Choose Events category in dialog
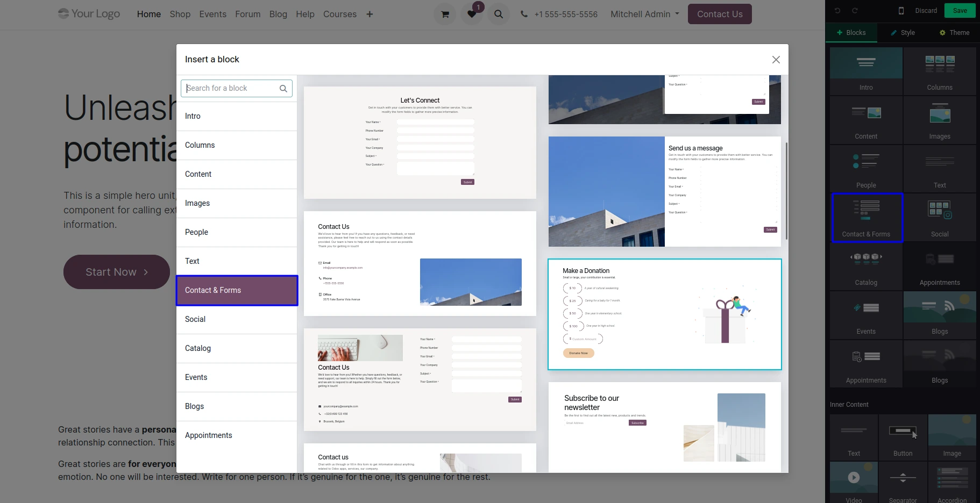The height and width of the screenshot is (503, 980). (237, 377)
